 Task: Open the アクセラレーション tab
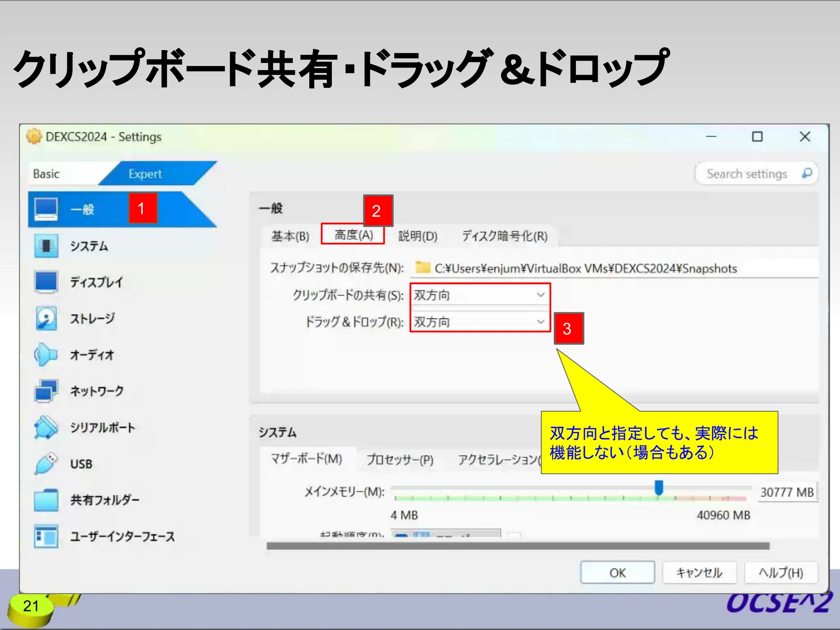point(498,460)
